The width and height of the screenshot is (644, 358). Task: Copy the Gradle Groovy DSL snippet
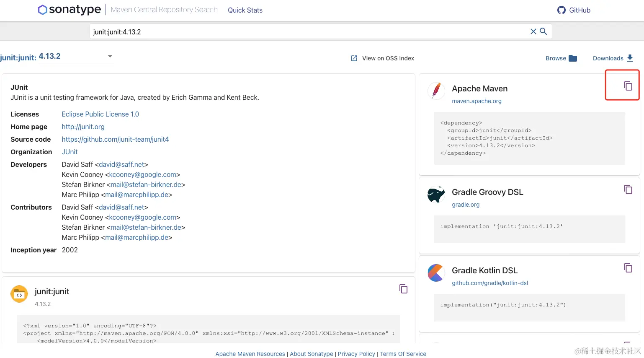pyautogui.click(x=628, y=189)
